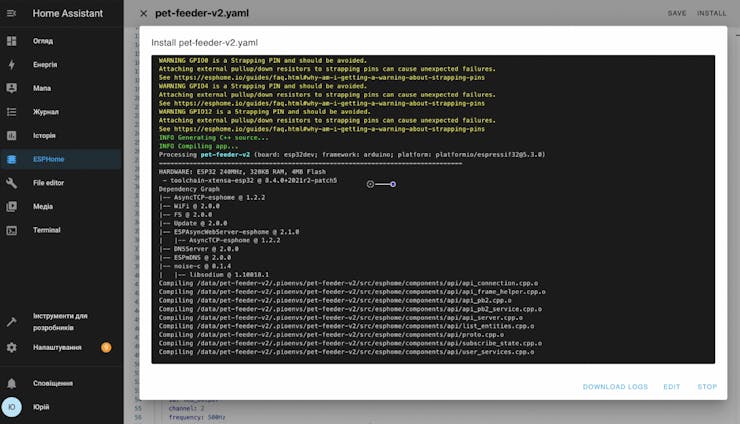Click Save in the editor header

(677, 13)
